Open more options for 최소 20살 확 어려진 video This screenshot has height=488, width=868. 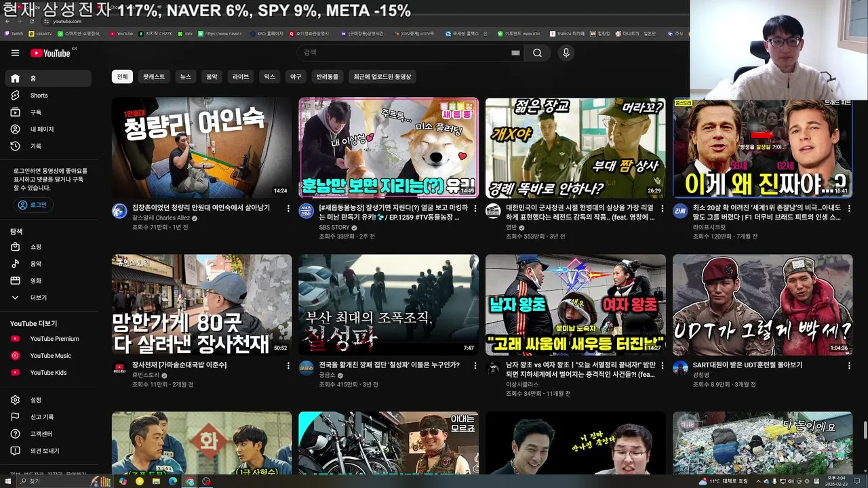pyautogui.click(x=848, y=208)
